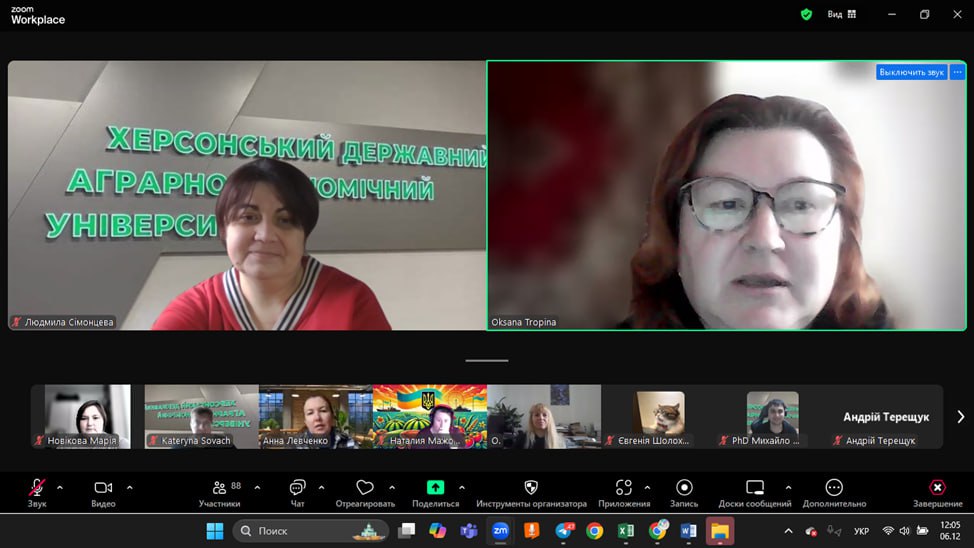Screen dimensions: 974x548
Task: Show next participants with the right arrow
Action: [960, 417]
